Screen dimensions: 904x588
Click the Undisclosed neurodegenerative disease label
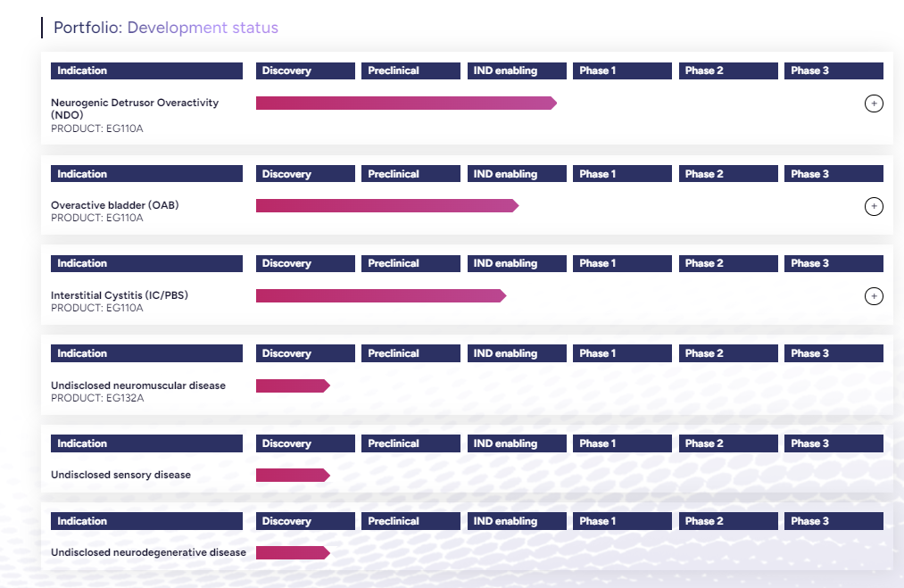pos(148,553)
